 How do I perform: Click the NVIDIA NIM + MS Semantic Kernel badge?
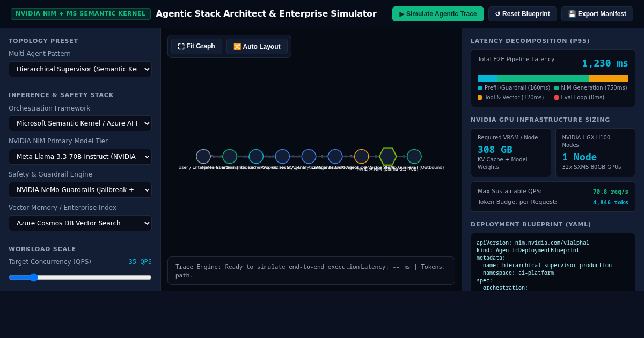tap(80, 14)
